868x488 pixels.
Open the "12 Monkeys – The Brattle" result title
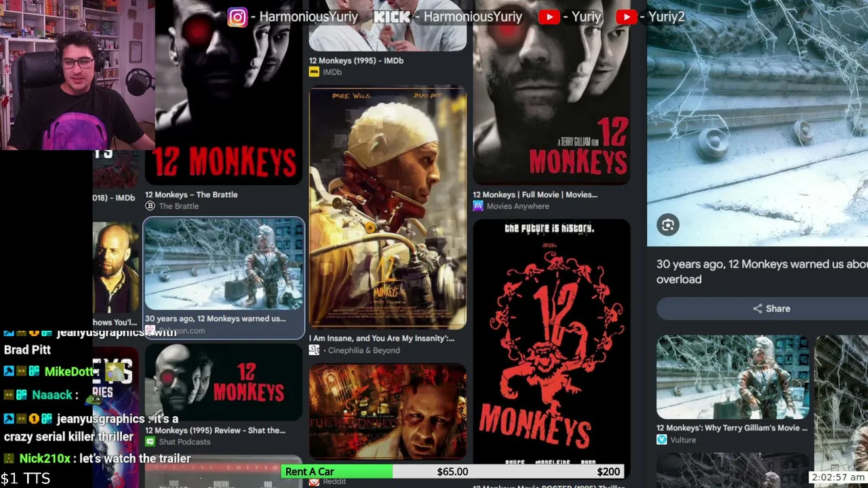191,195
